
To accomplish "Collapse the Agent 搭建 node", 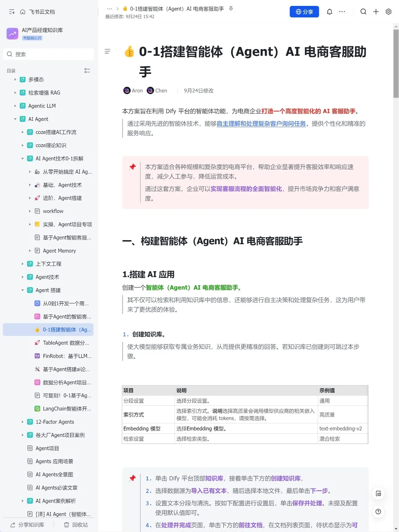I will [23, 290].
